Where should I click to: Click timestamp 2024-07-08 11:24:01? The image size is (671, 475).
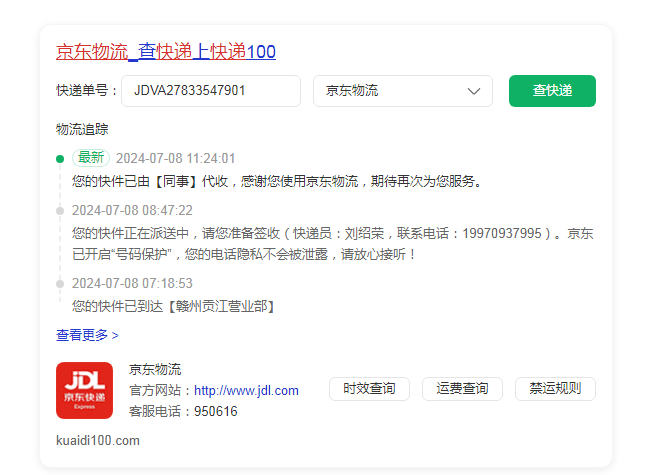pyautogui.click(x=175, y=159)
